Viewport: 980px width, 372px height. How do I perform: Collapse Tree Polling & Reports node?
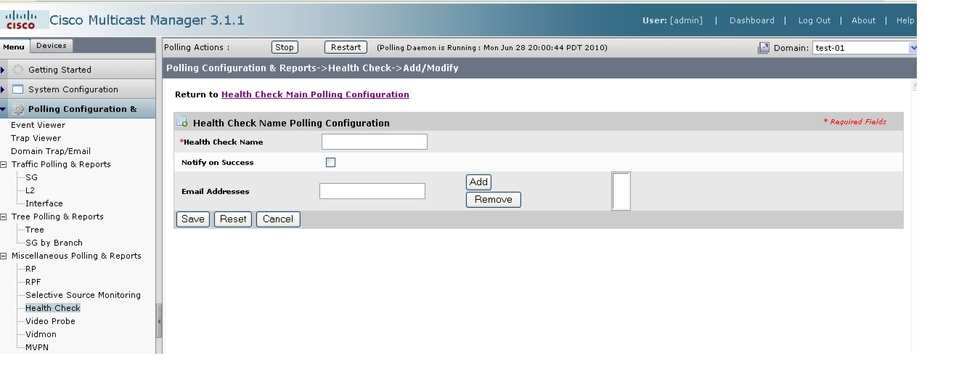(4, 217)
